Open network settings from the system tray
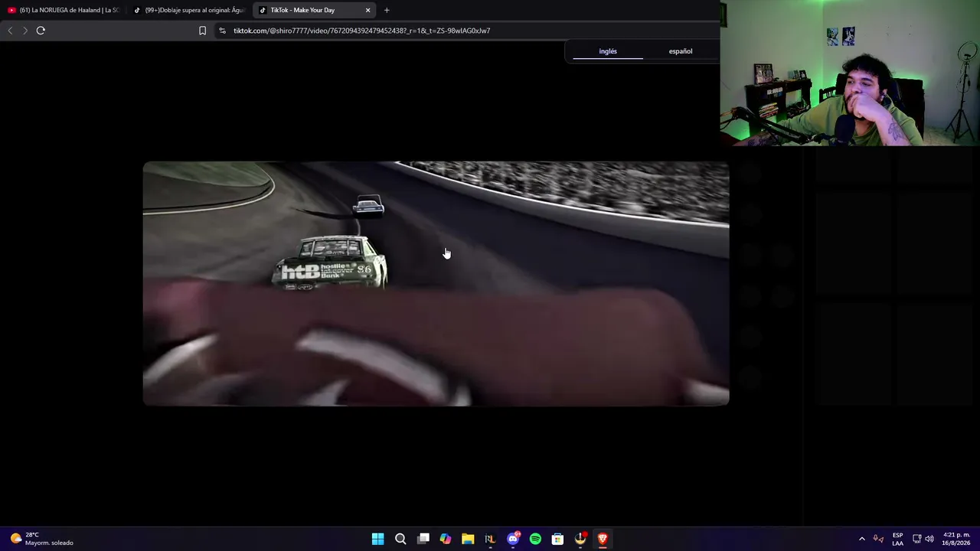The image size is (980, 551). point(917,539)
